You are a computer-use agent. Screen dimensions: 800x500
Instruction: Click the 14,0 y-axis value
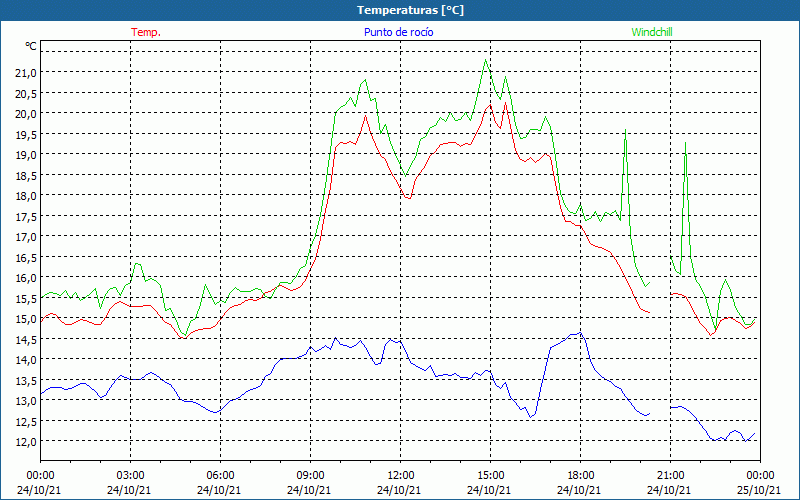click(x=26, y=360)
